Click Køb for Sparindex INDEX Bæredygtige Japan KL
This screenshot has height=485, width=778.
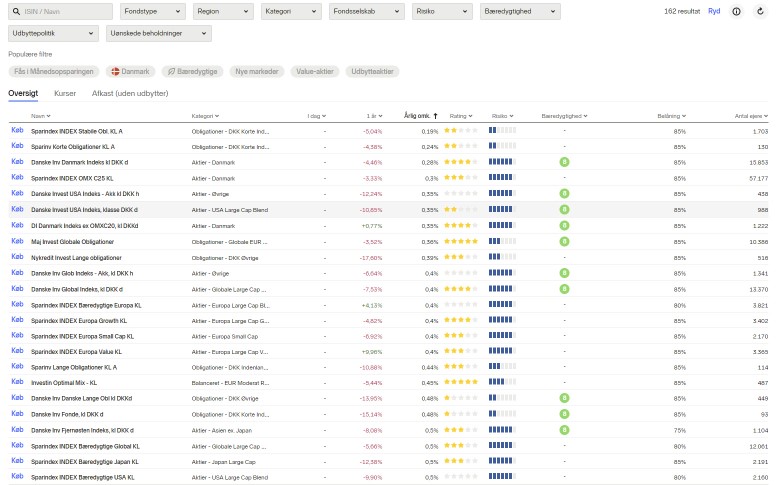(17, 460)
